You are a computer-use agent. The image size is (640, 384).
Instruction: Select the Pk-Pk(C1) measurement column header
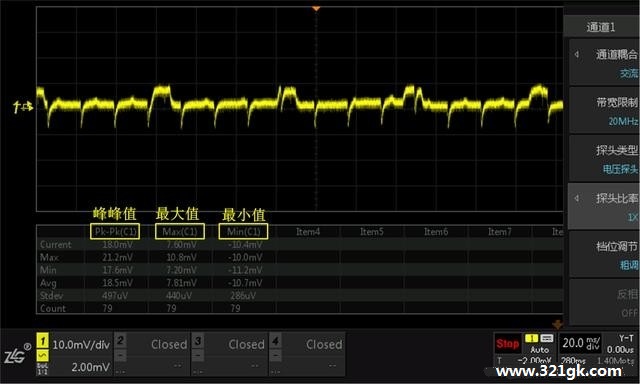pyautogui.click(x=115, y=231)
